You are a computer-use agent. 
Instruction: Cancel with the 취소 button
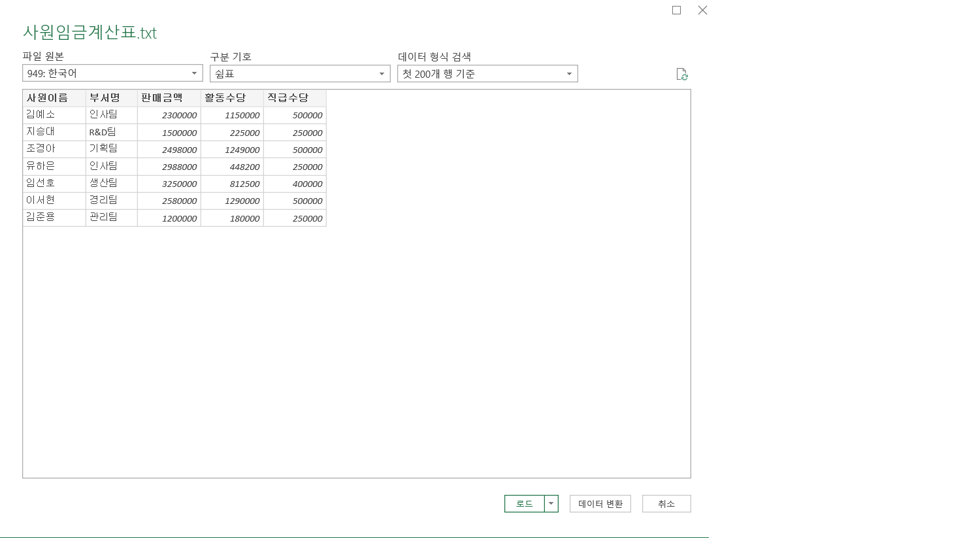coord(666,503)
